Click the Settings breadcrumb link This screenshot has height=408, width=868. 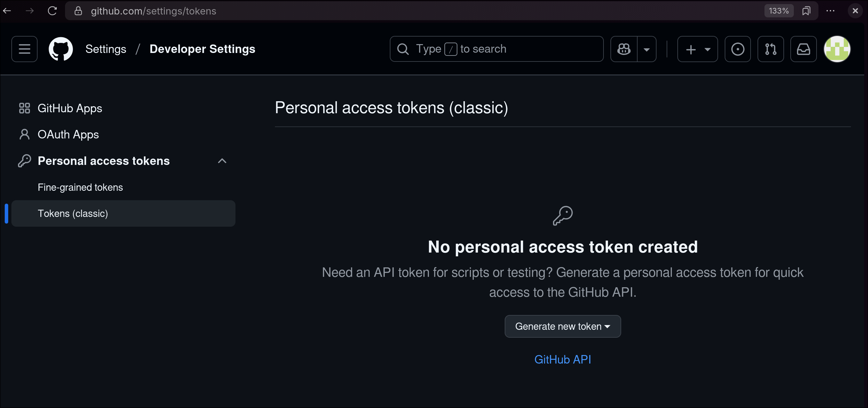click(105, 49)
